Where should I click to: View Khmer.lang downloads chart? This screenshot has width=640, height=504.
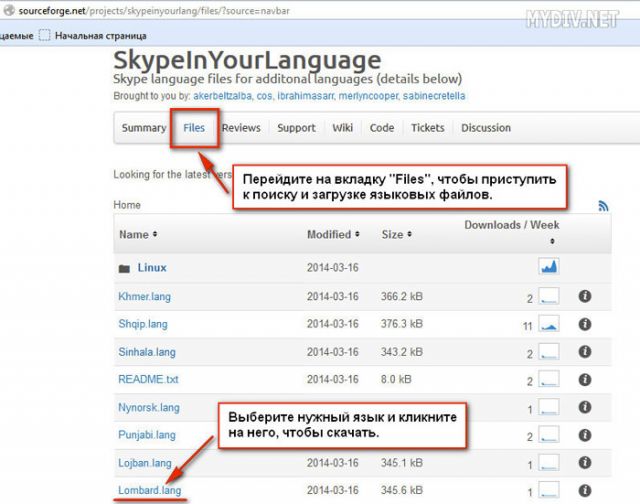pos(549,296)
